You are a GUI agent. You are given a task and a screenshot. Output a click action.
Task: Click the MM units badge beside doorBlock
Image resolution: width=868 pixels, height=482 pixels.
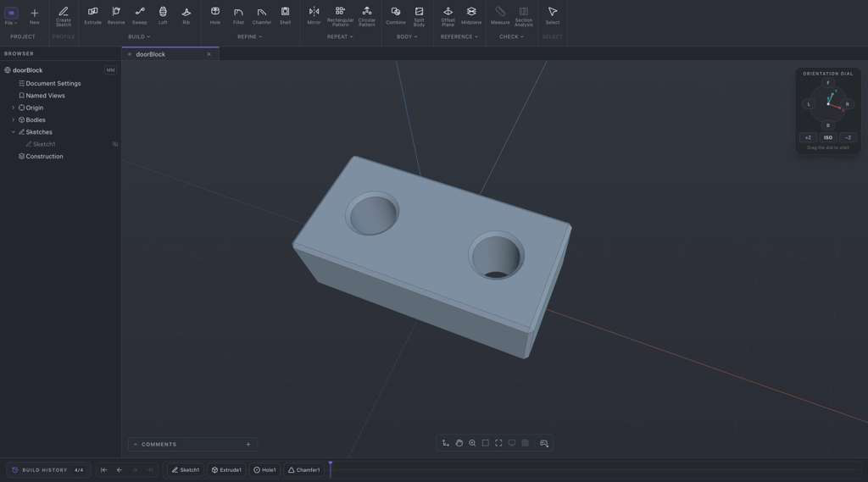tap(110, 70)
